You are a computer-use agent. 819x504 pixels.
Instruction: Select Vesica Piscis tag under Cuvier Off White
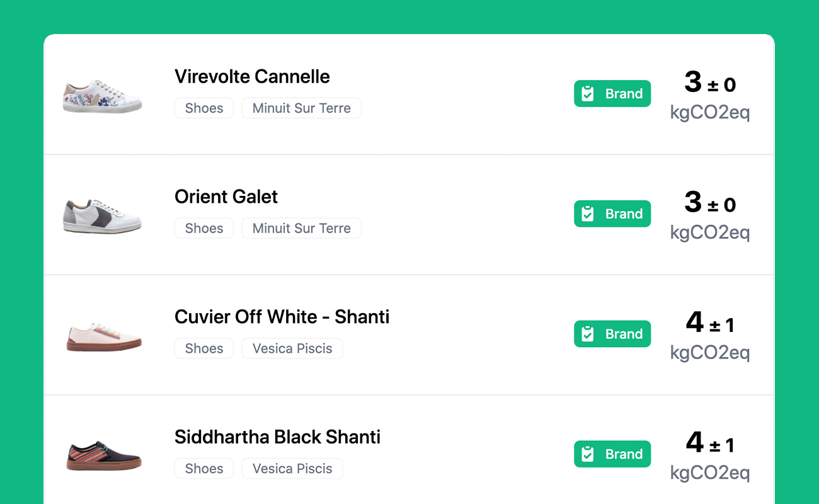tap(292, 348)
